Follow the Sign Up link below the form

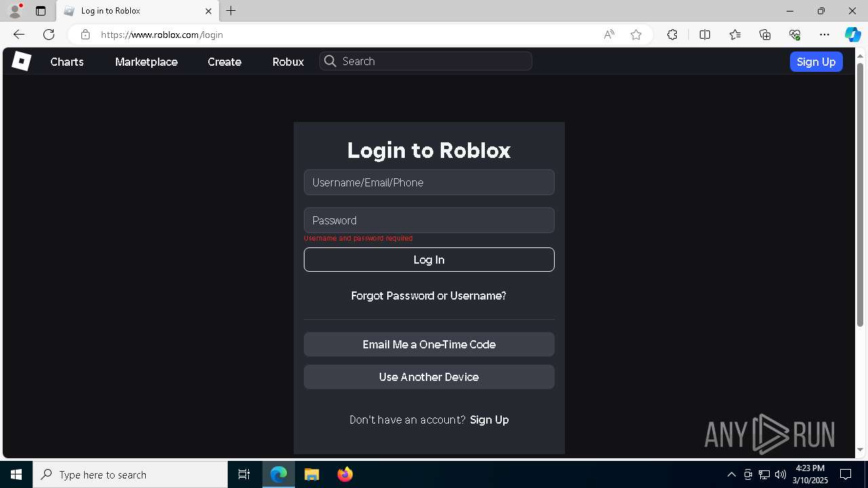pos(490,420)
